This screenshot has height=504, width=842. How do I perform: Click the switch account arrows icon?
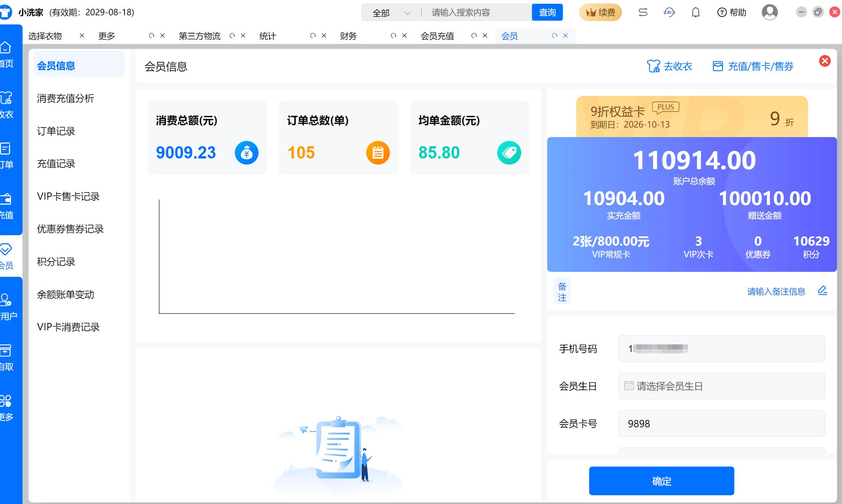(x=643, y=13)
